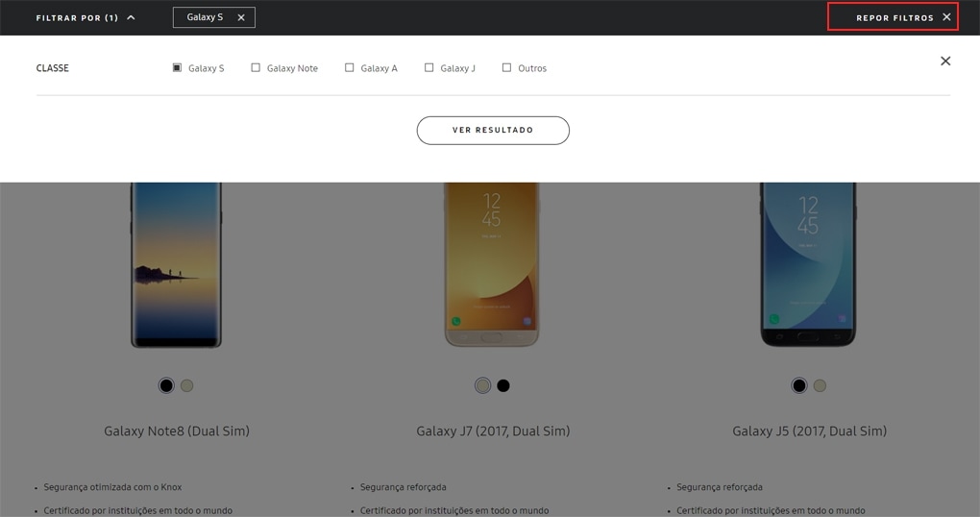Image resolution: width=980 pixels, height=517 pixels.
Task: Enable the Galaxy A checkbox
Action: (x=350, y=67)
